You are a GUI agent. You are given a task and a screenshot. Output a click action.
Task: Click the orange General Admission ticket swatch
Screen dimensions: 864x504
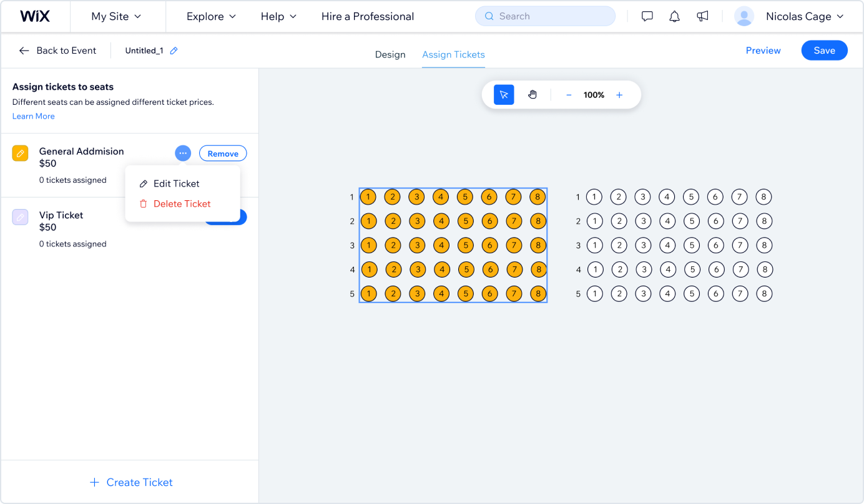coord(21,153)
